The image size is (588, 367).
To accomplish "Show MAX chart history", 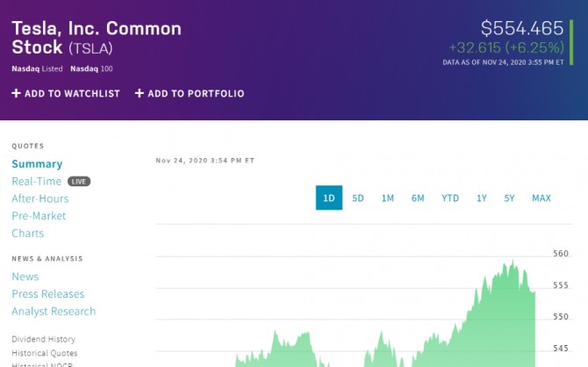I will click(x=541, y=198).
